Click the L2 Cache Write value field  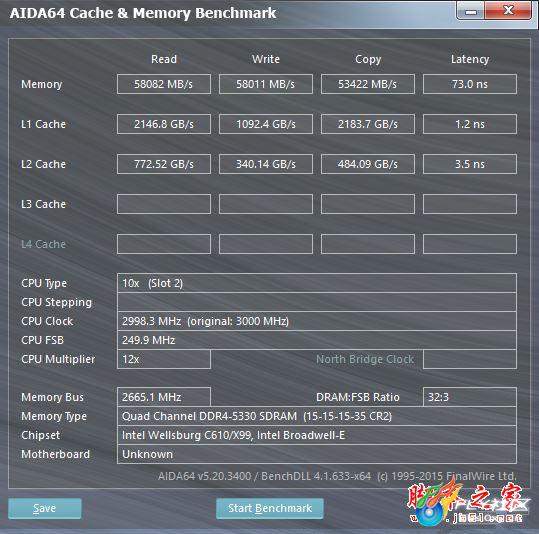(266, 164)
